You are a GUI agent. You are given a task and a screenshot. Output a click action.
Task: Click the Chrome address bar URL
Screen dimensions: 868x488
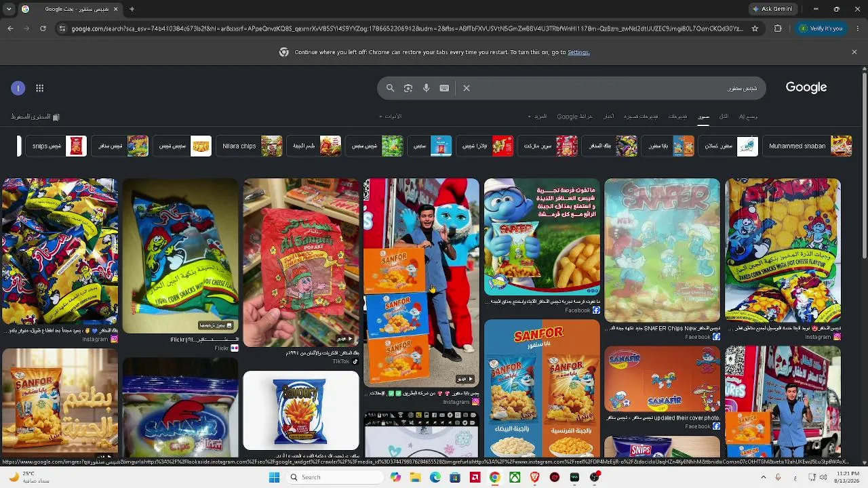(x=407, y=28)
